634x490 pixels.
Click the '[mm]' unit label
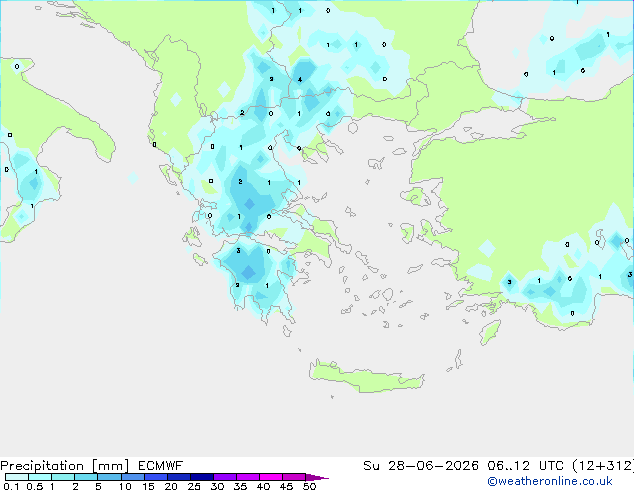pos(110,466)
